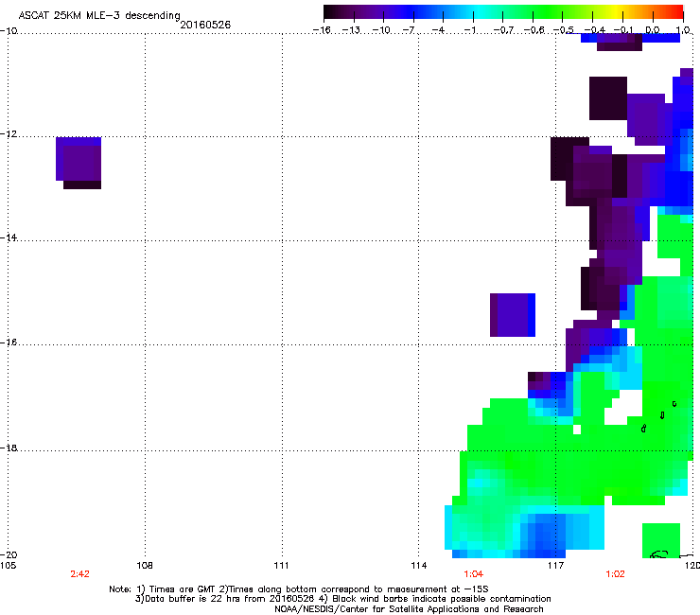Click the "-18" latitude axis label
The image size is (700, 615).
(x=9, y=448)
